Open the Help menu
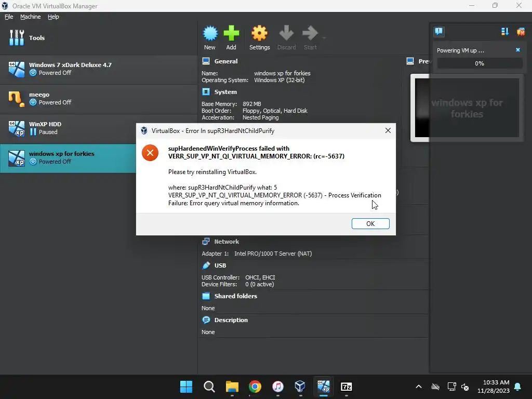This screenshot has width=532, height=399. click(x=54, y=17)
